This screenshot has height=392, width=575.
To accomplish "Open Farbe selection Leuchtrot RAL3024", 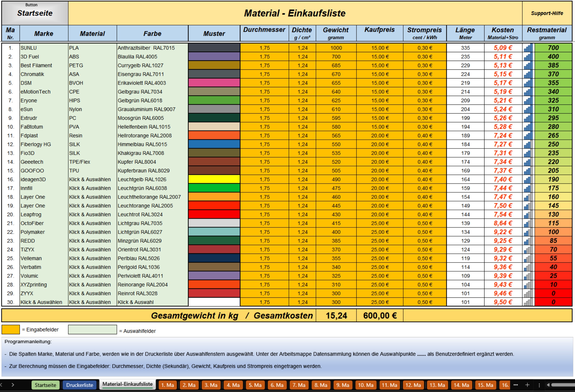I will click(x=153, y=214).
